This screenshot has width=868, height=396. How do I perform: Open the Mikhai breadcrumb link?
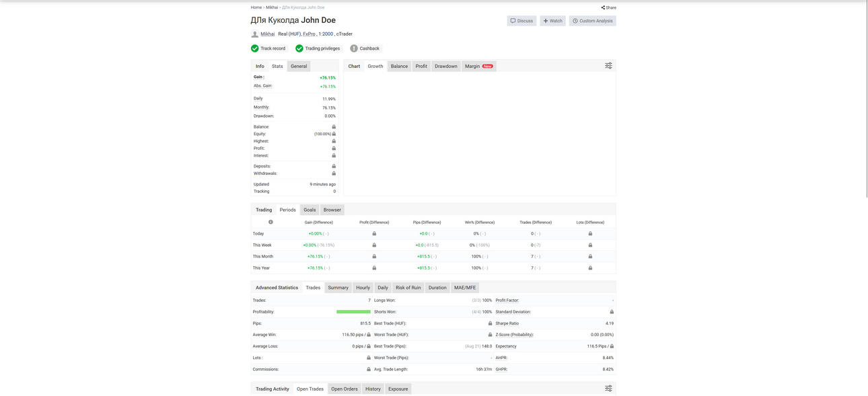(x=272, y=7)
